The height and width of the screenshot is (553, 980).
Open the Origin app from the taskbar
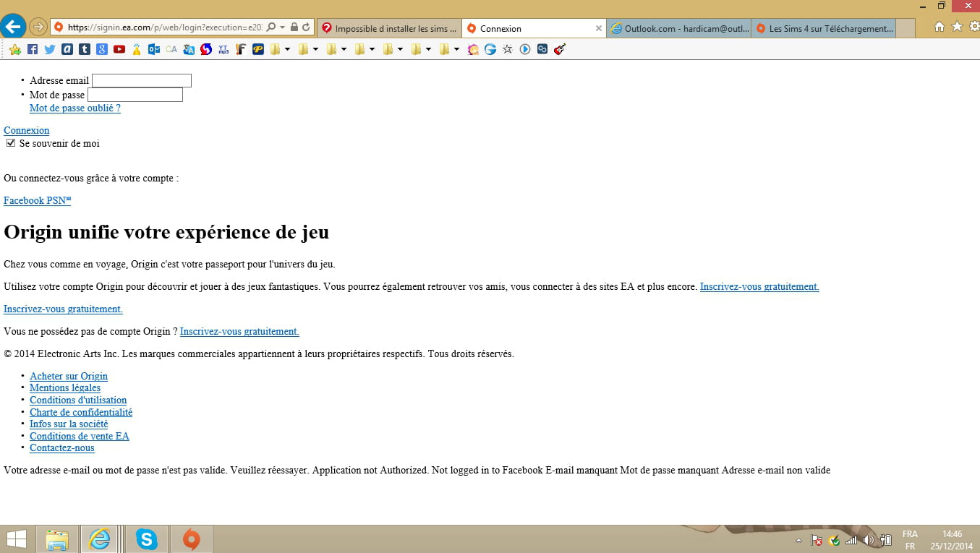(x=191, y=539)
